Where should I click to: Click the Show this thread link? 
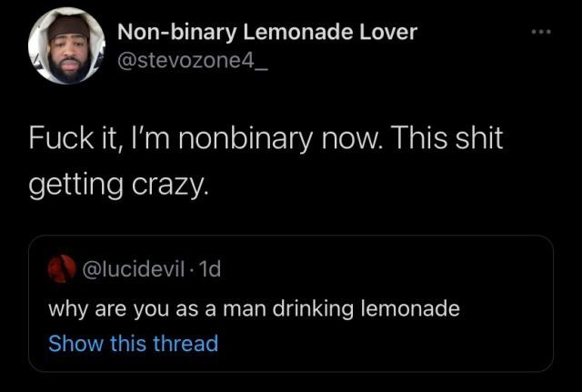click(133, 344)
